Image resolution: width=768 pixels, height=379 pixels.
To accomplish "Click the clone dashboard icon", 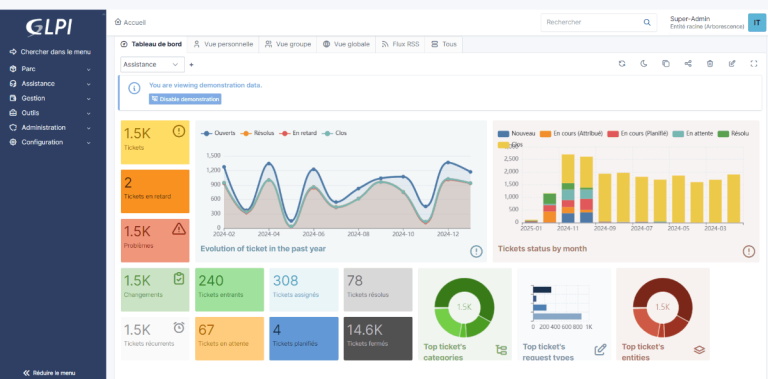I will [666, 64].
